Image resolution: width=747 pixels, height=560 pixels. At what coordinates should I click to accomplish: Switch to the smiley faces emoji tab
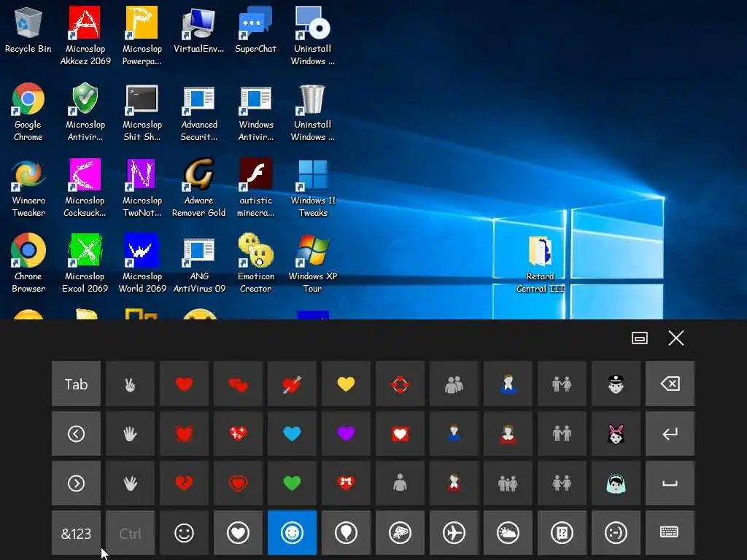pyautogui.click(x=184, y=533)
